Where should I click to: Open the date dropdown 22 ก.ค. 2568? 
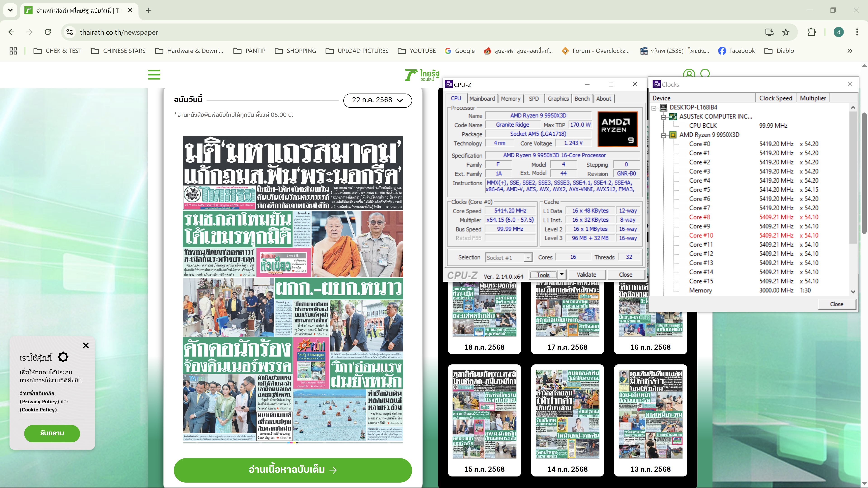pos(377,100)
